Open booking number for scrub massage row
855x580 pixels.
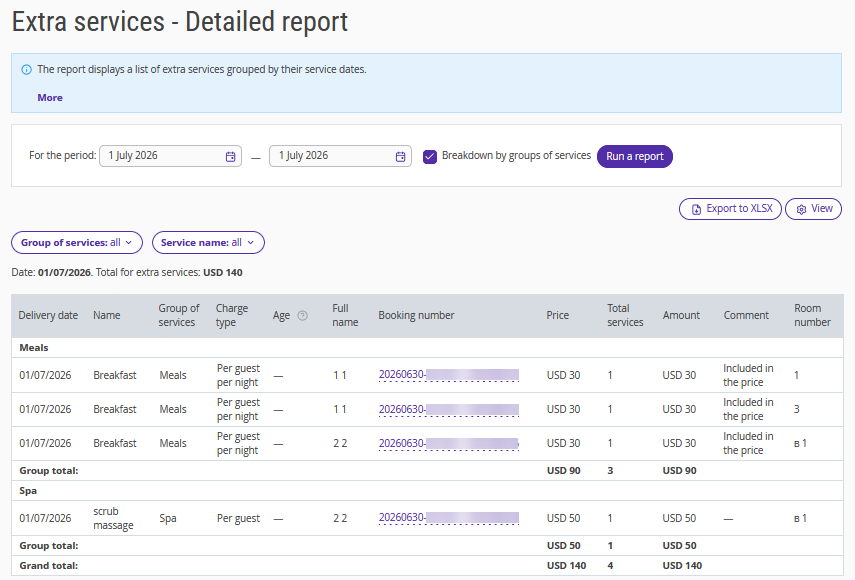click(449, 517)
